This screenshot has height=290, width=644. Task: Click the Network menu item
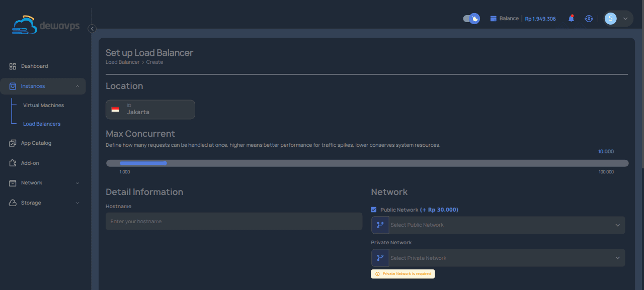click(43, 183)
